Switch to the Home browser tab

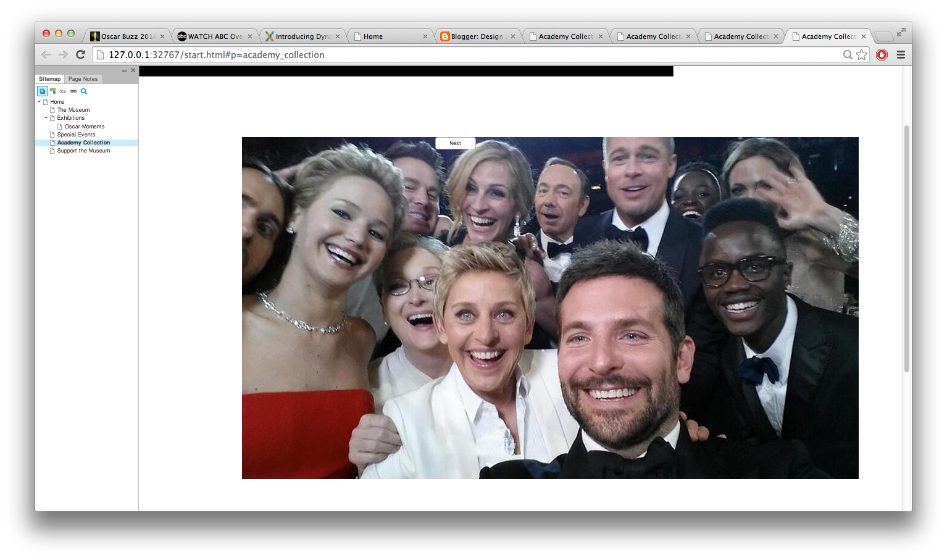(x=391, y=36)
